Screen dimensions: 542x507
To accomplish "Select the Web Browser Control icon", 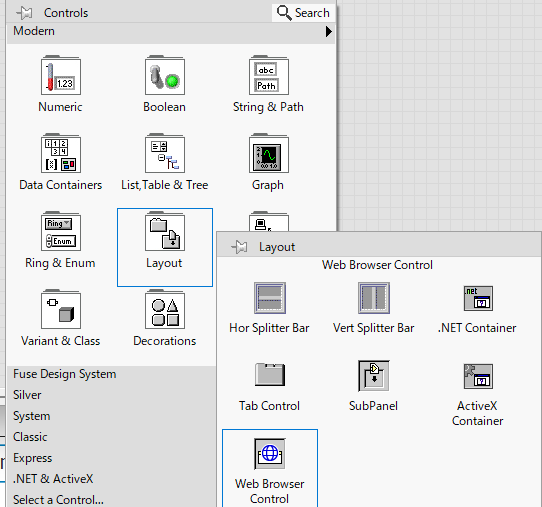I will coord(270,454).
